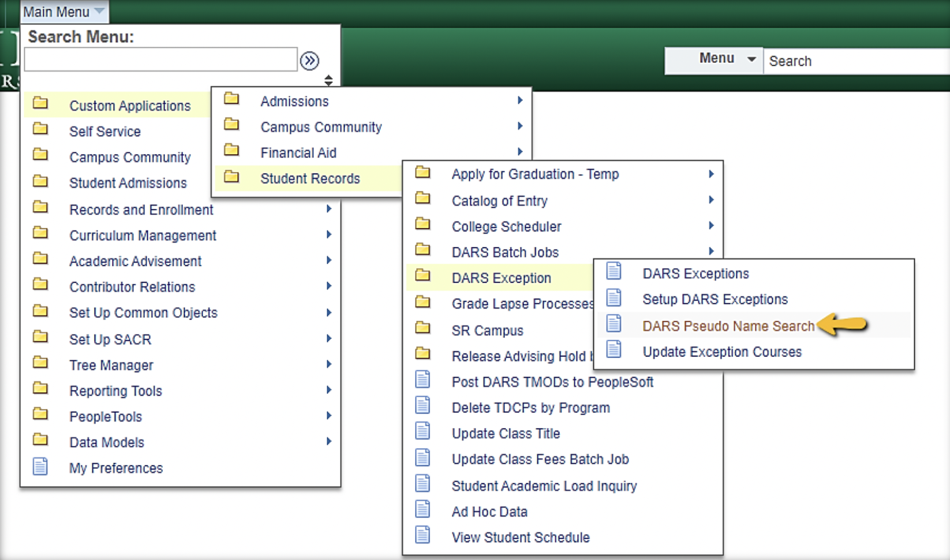Viewport: 950px width, 560px height.
Task: Select DARS Pseudo Name Search
Action: (728, 326)
